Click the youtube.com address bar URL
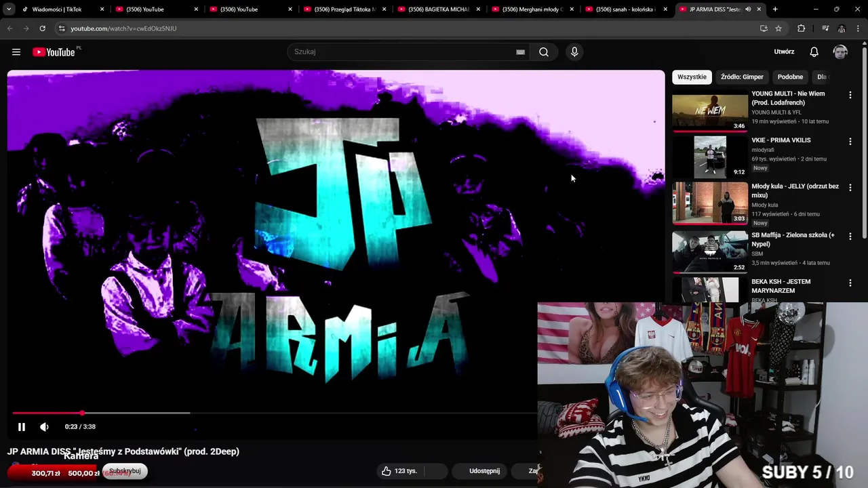Viewport: 868px width, 488px height. (x=123, y=28)
